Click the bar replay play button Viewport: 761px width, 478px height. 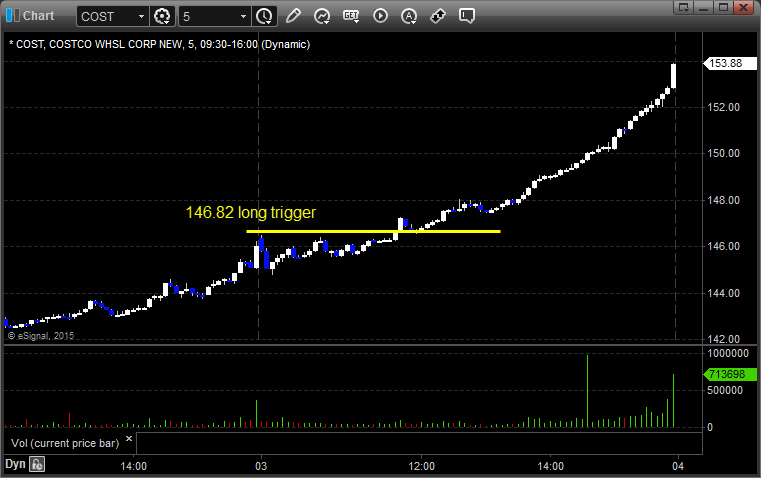380,16
